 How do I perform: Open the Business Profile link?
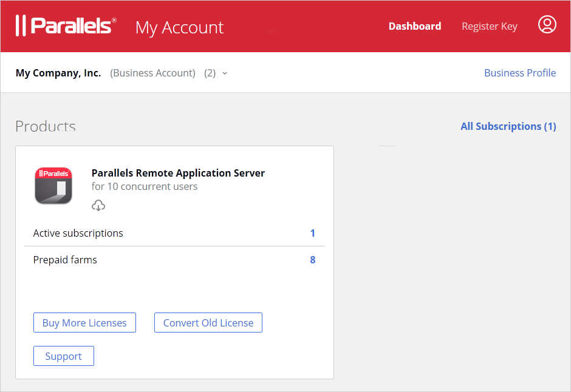click(x=519, y=73)
